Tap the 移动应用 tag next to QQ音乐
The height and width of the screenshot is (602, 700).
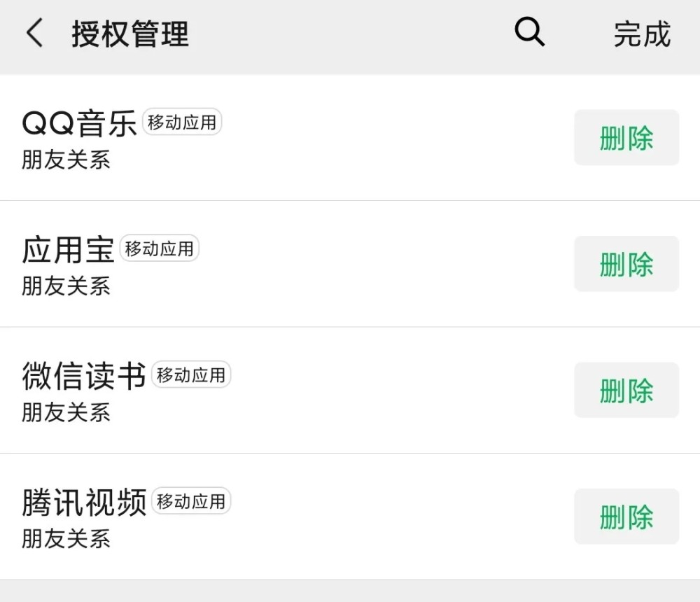click(x=181, y=122)
